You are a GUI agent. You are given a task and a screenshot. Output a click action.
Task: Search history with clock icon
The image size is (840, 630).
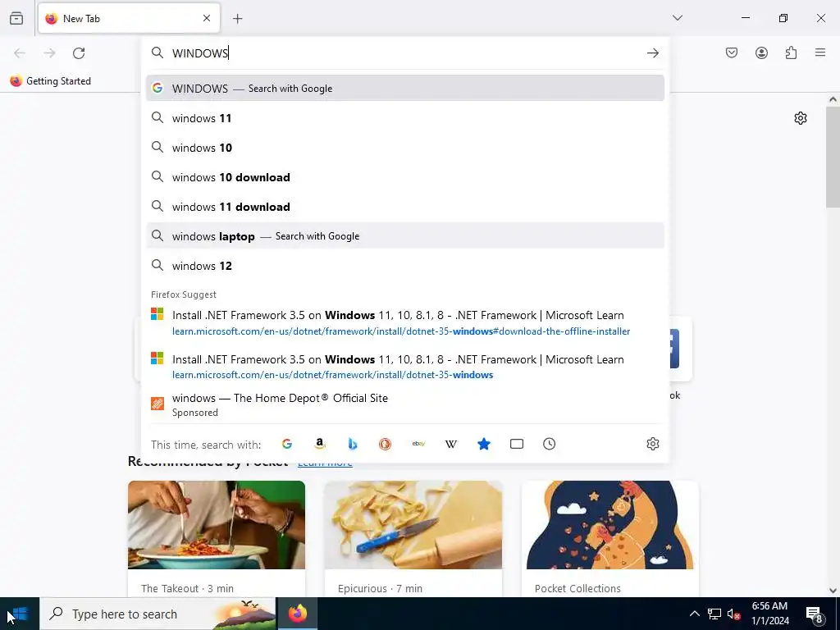(x=549, y=444)
